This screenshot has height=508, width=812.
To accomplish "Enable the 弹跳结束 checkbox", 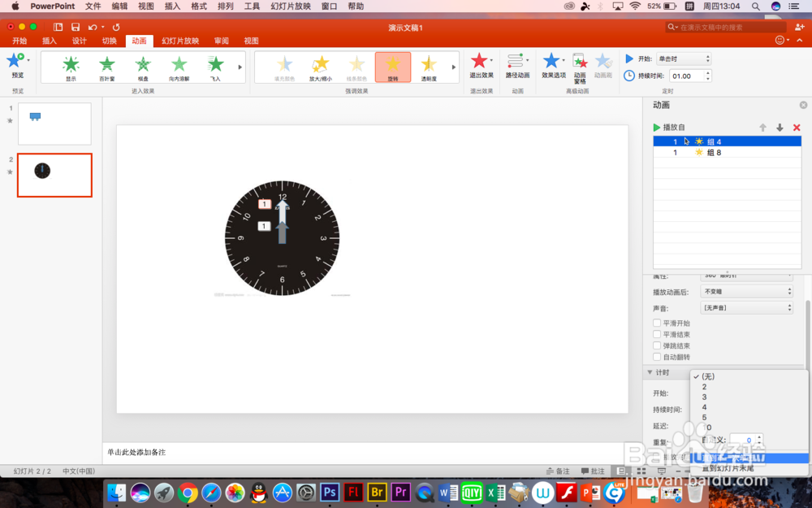I will [657, 345].
